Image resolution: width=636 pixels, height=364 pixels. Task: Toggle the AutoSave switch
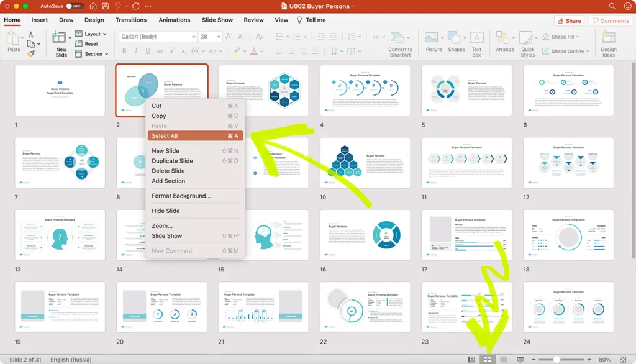[x=75, y=6]
